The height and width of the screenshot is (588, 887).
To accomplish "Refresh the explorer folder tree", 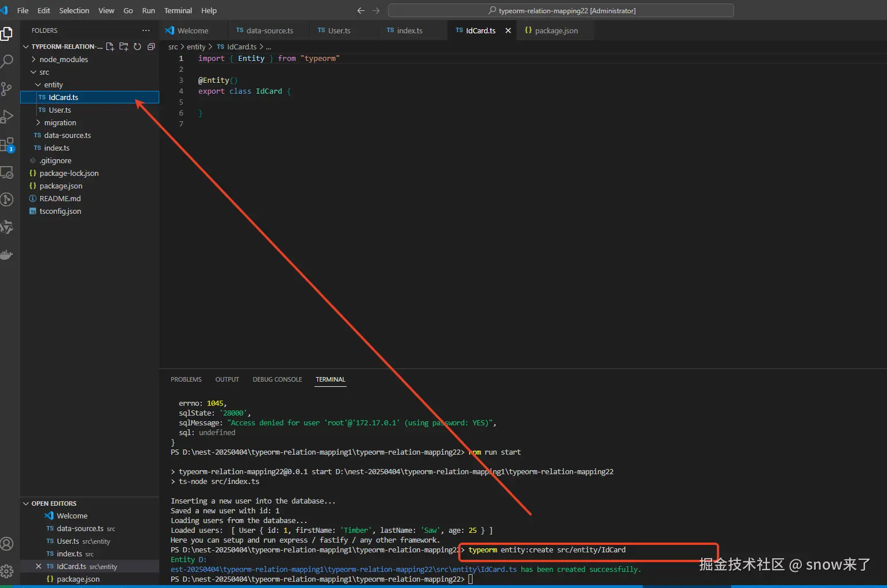I will coord(137,47).
